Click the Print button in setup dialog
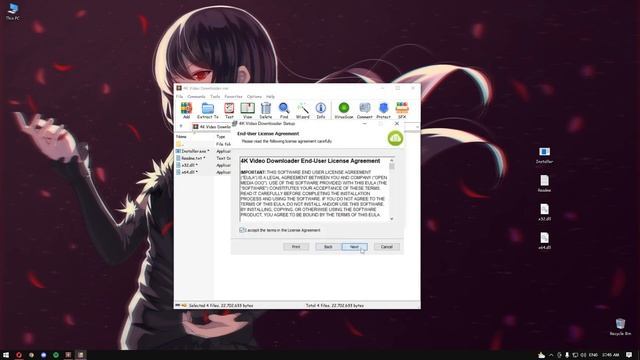Screen dimensions: 640x360 pyautogui.click(x=296, y=247)
